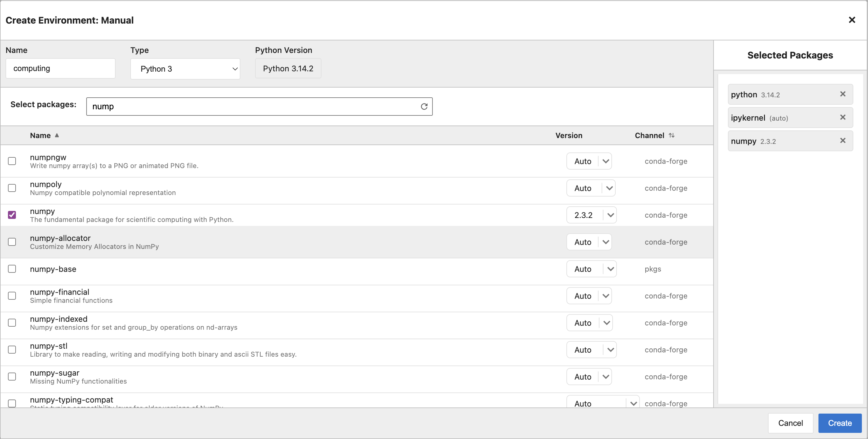The image size is (868, 439).
Task: Sort by Name column arrow
Action: [x=57, y=135]
